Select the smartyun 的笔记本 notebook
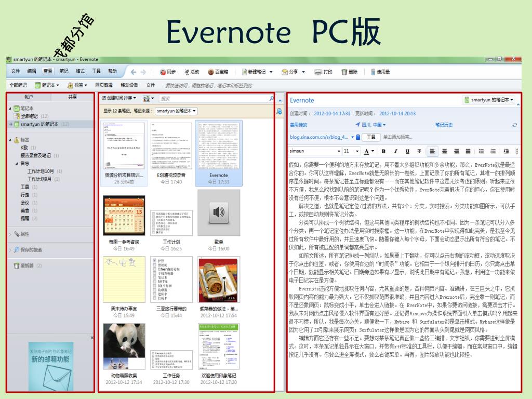The height and width of the screenshot is (399, 532). click(39, 124)
